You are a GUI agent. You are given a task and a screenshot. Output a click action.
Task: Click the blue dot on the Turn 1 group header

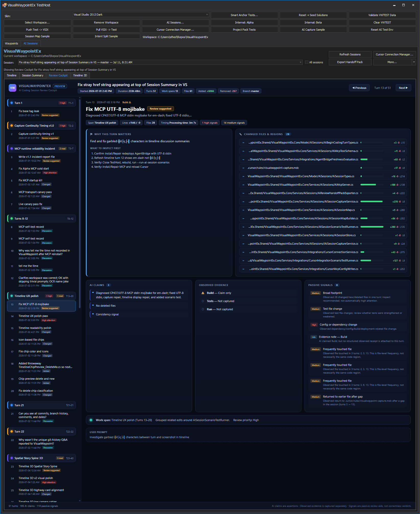(x=11, y=103)
